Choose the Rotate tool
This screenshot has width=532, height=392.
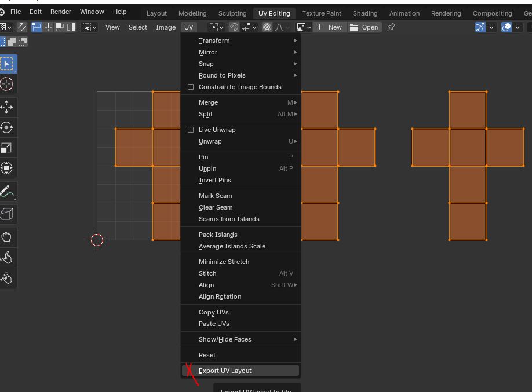[x=7, y=127]
